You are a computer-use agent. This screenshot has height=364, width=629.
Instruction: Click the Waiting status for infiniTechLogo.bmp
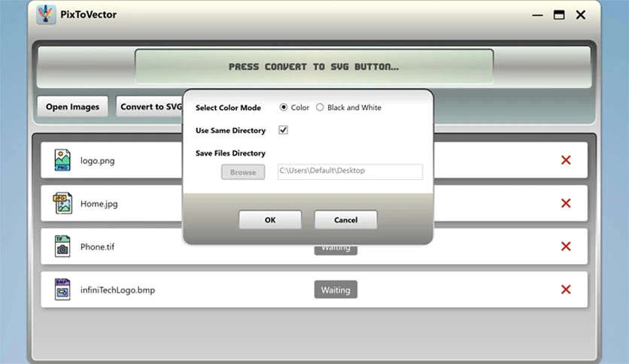(336, 290)
